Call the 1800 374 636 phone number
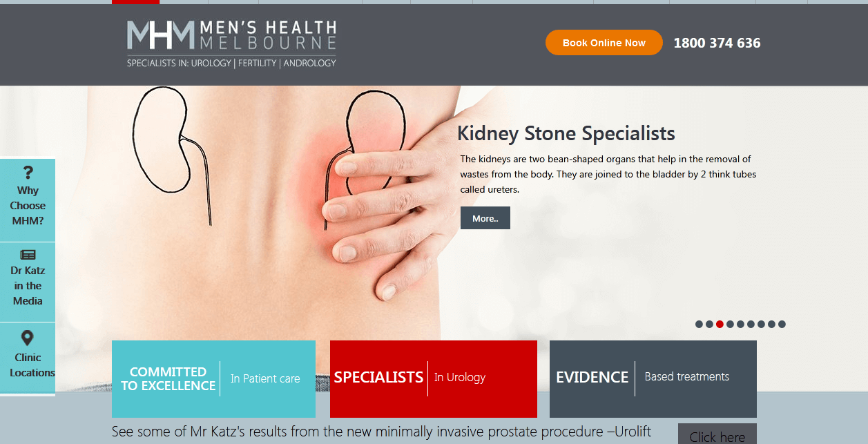 click(717, 43)
